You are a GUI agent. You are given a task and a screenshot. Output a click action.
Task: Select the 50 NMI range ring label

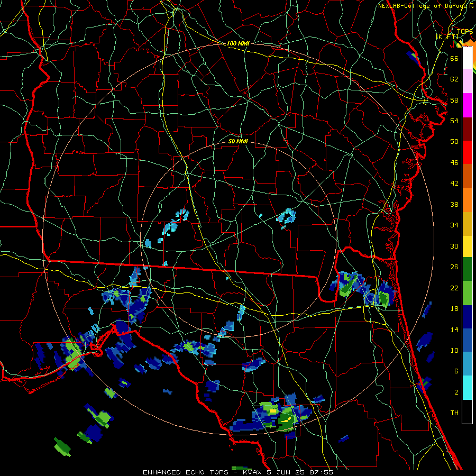(238, 141)
